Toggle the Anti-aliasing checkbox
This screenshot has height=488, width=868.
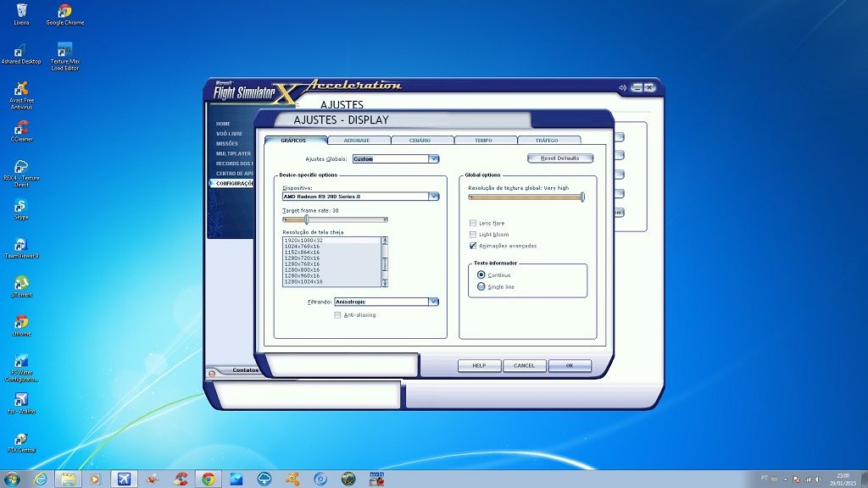coord(337,315)
